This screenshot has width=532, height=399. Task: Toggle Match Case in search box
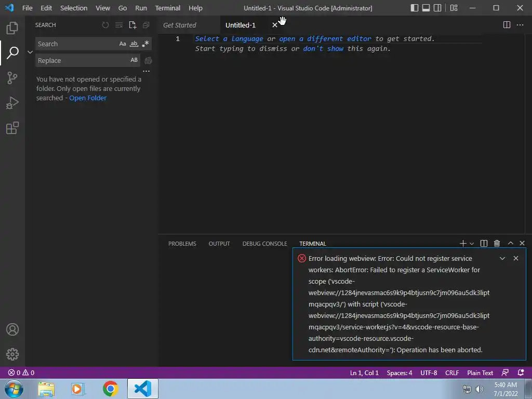(123, 44)
